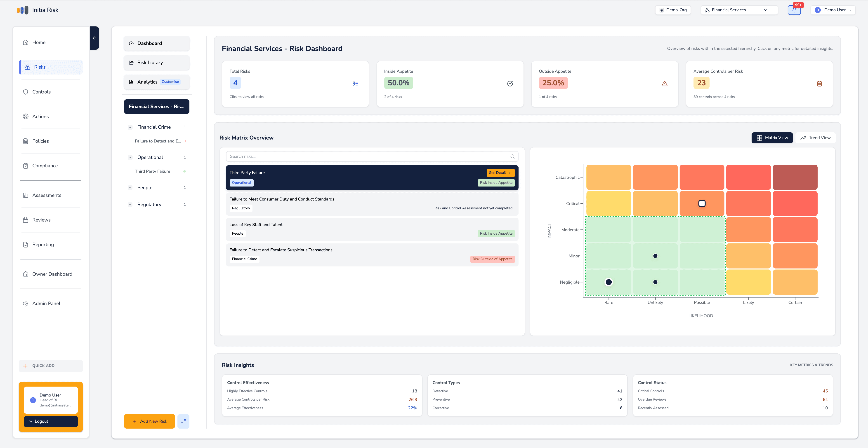This screenshot has height=448, width=868.
Task: Click the Outside Appetite warning triangle icon
Action: pos(665,84)
